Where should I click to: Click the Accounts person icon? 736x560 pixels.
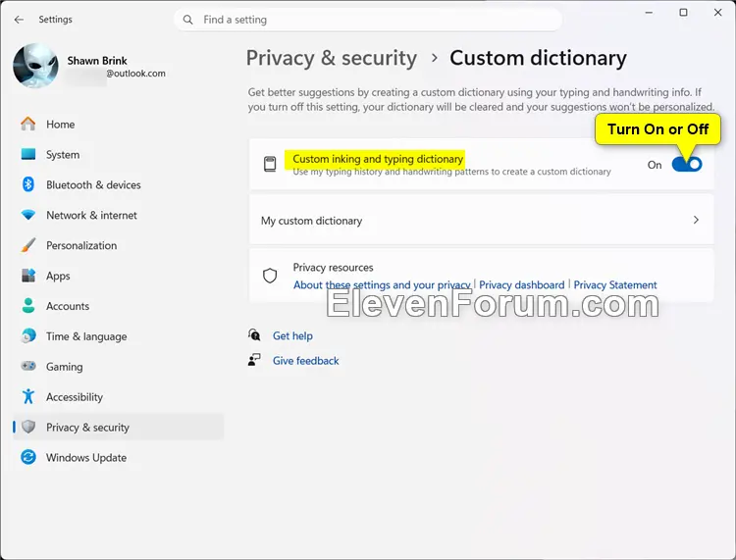point(28,306)
